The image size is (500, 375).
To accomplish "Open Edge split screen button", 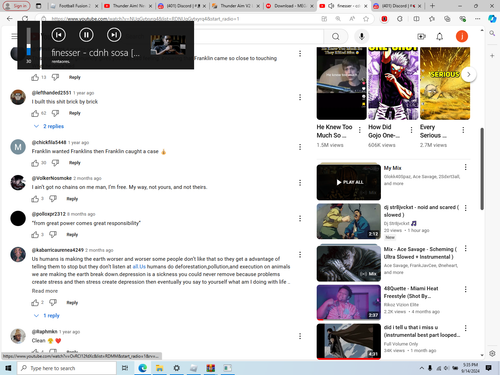I will pos(416,19).
